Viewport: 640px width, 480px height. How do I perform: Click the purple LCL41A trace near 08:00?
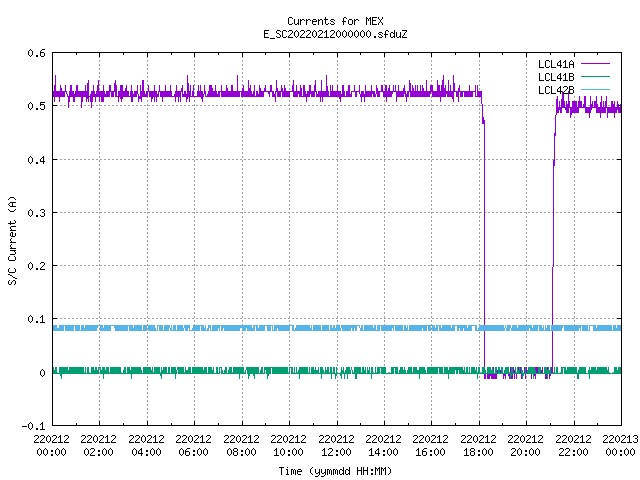click(x=242, y=94)
